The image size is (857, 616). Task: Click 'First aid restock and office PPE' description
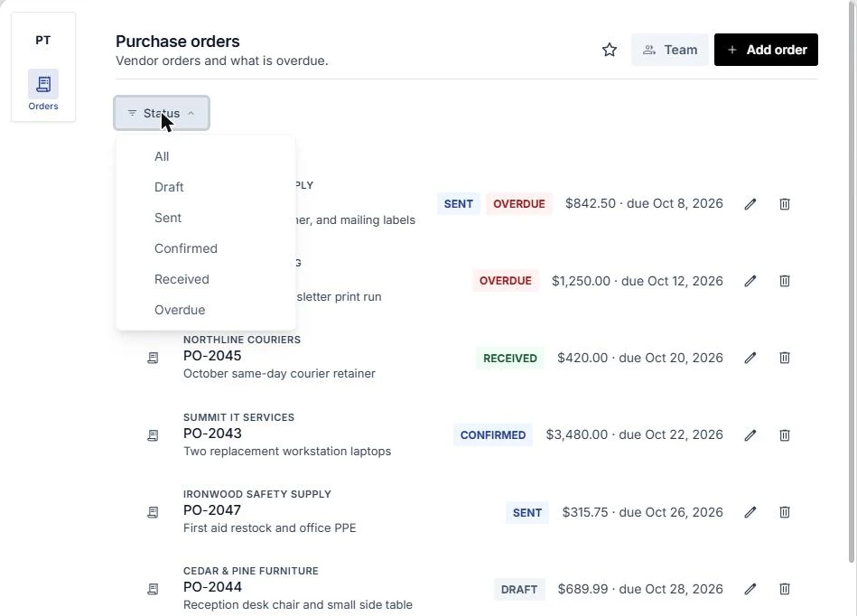point(269,527)
